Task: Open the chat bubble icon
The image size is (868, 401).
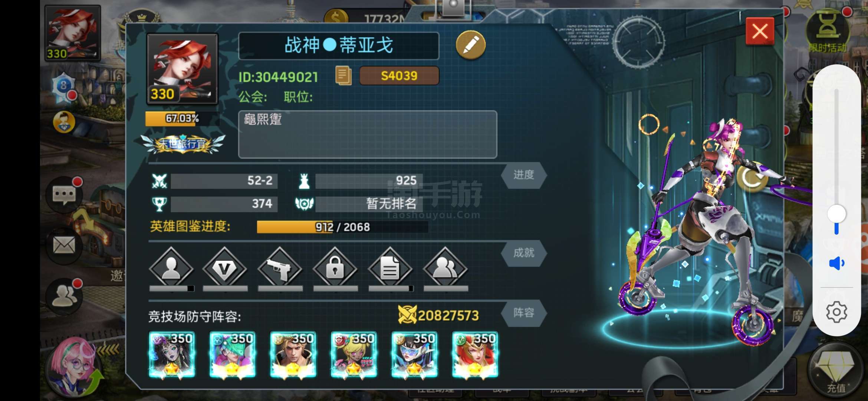Action: (64, 194)
